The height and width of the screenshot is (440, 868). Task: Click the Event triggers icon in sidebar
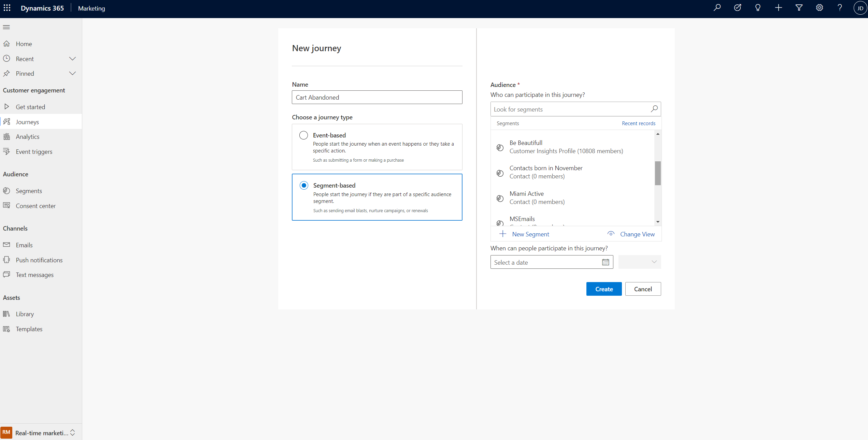[7, 151]
